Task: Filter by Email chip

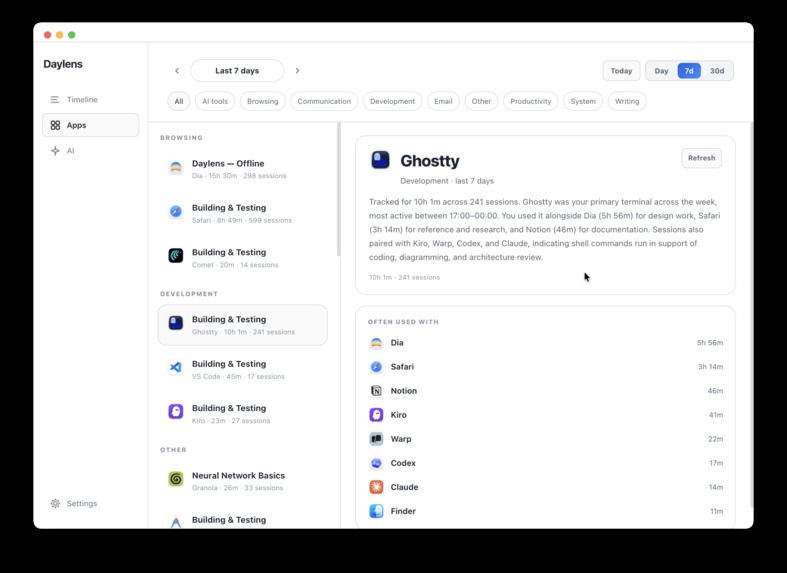Action: (x=443, y=101)
